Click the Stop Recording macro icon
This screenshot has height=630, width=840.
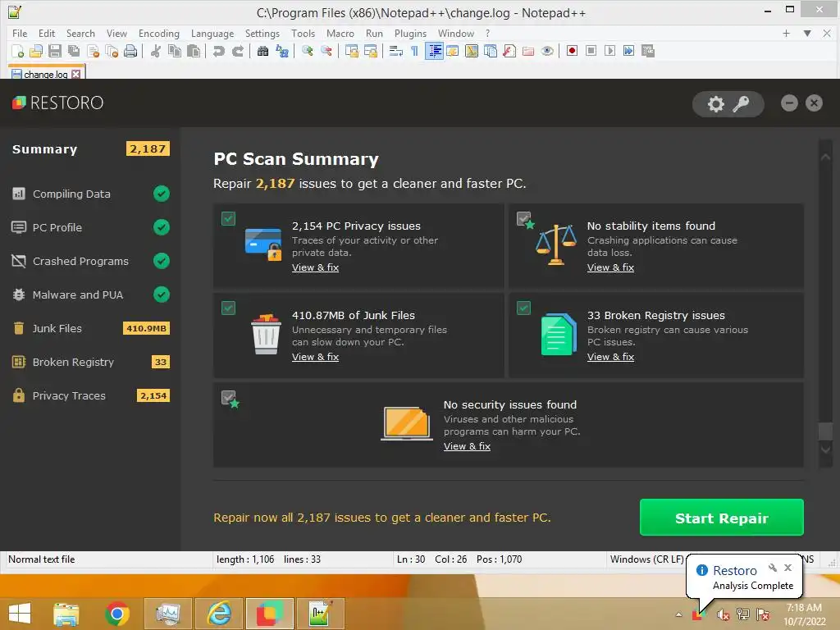tap(591, 51)
